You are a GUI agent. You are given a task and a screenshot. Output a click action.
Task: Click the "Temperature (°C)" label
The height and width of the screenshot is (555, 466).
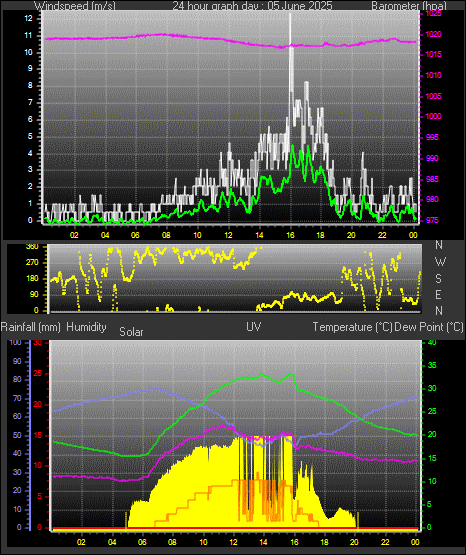click(x=352, y=327)
